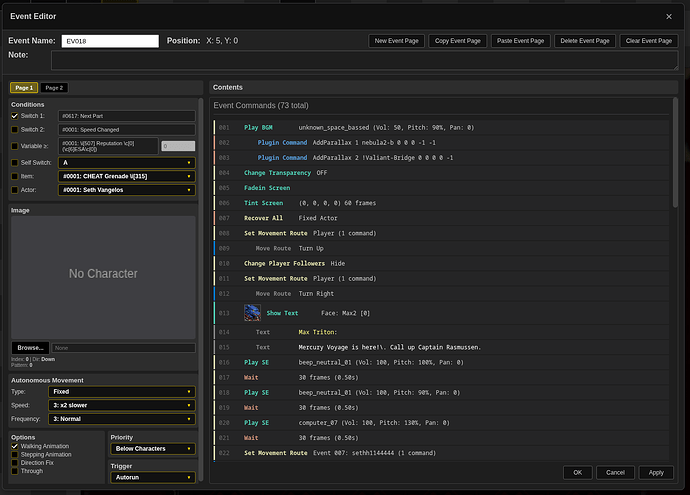Select Play SE computer_07 command

[441, 423]
